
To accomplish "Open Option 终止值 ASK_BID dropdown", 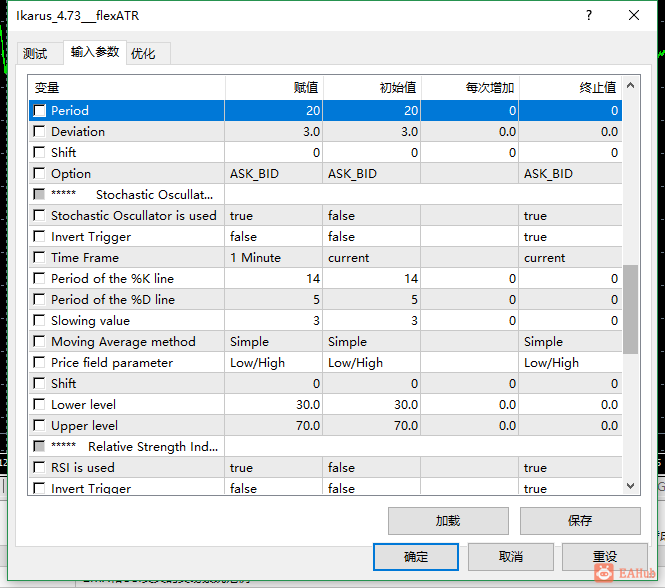I will 570,174.
